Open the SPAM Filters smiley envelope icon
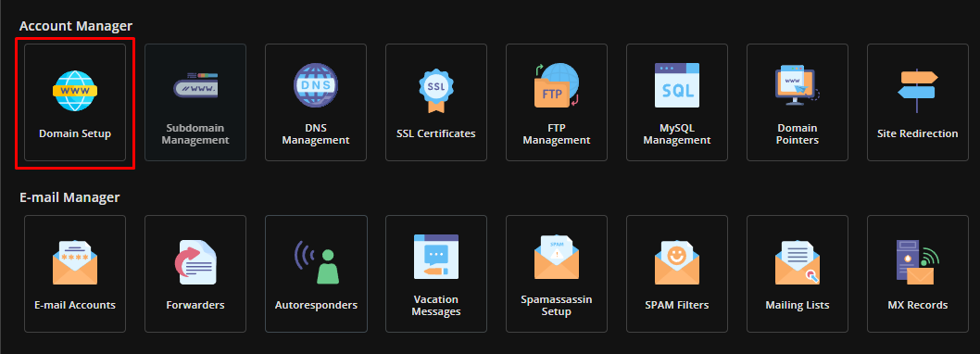 point(677,262)
